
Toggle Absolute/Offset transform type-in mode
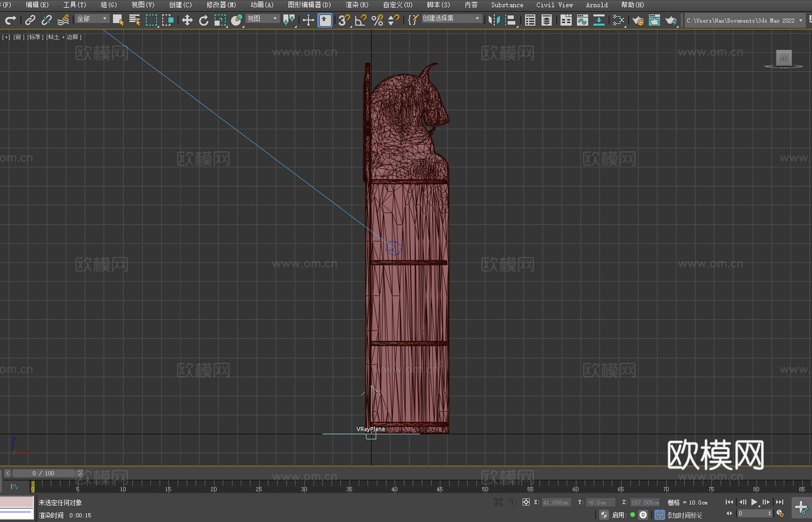pos(526,502)
